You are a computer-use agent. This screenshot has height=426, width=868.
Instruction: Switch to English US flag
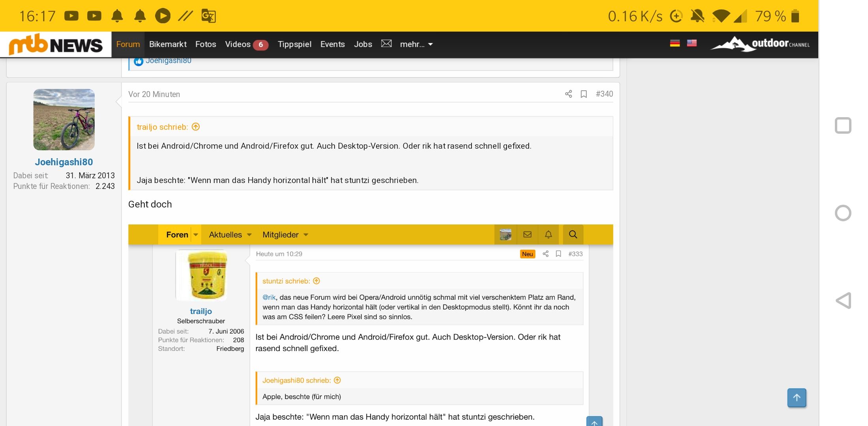point(692,43)
